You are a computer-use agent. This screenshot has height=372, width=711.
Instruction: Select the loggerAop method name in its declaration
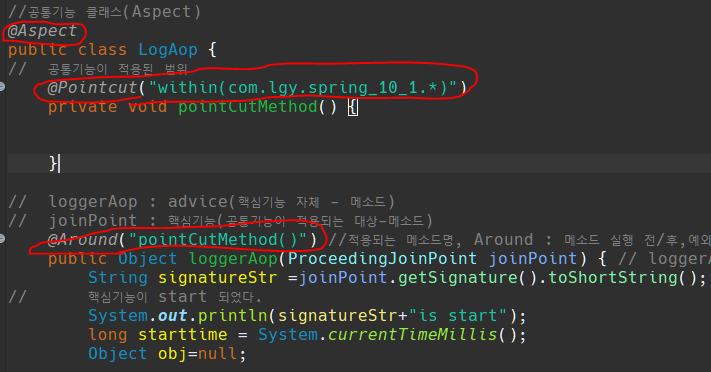233,259
